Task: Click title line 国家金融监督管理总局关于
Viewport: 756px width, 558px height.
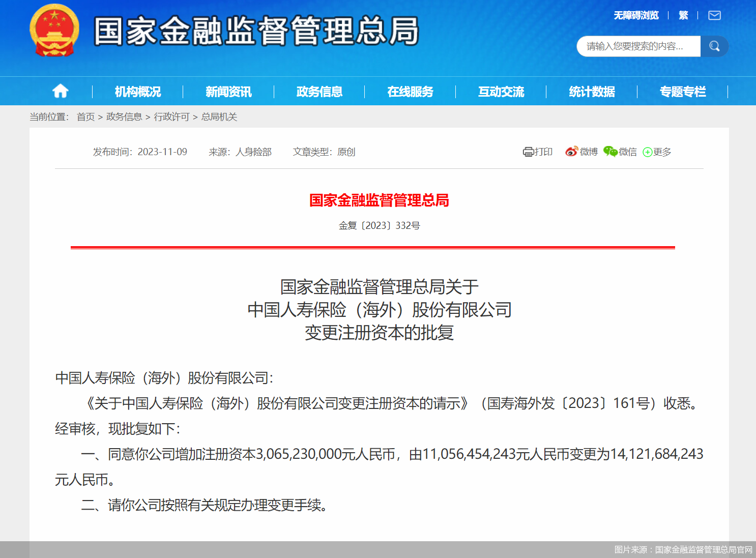Action: click(x=380, y=287)
